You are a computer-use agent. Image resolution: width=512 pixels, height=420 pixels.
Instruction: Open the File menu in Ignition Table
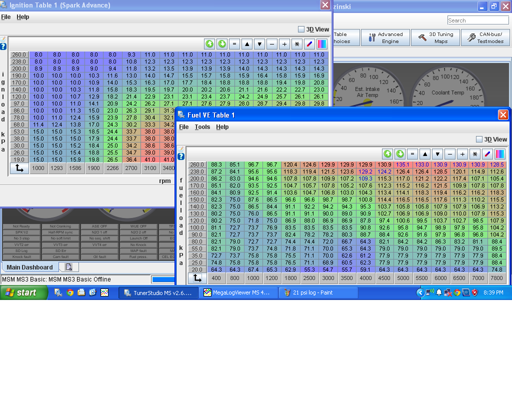point(6,17)
